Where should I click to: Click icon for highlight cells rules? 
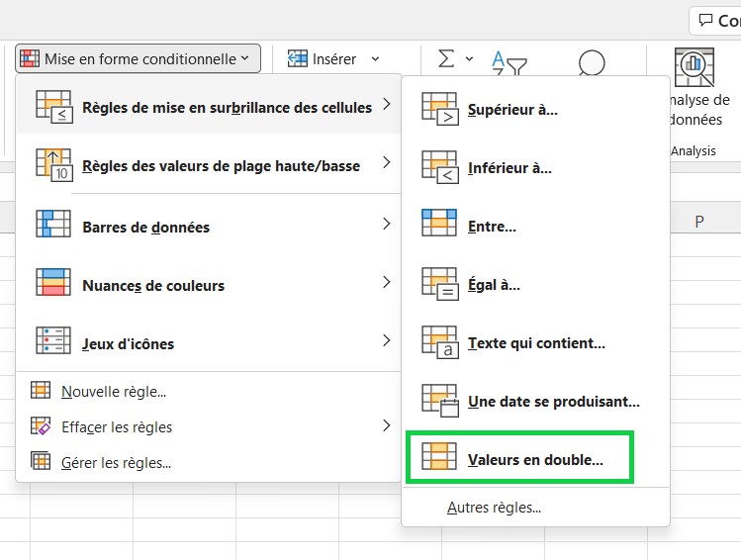tap(53, 107)
